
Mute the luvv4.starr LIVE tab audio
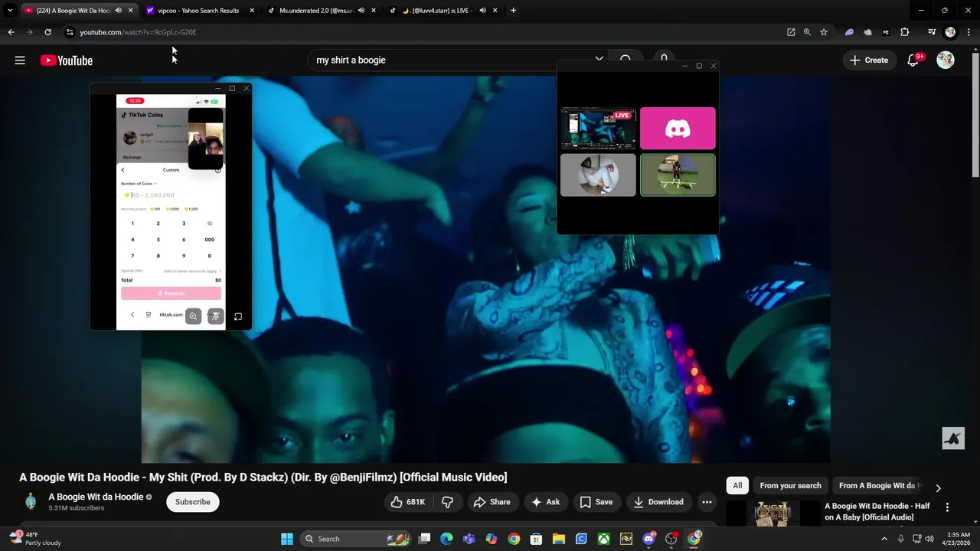click(482, 11)
